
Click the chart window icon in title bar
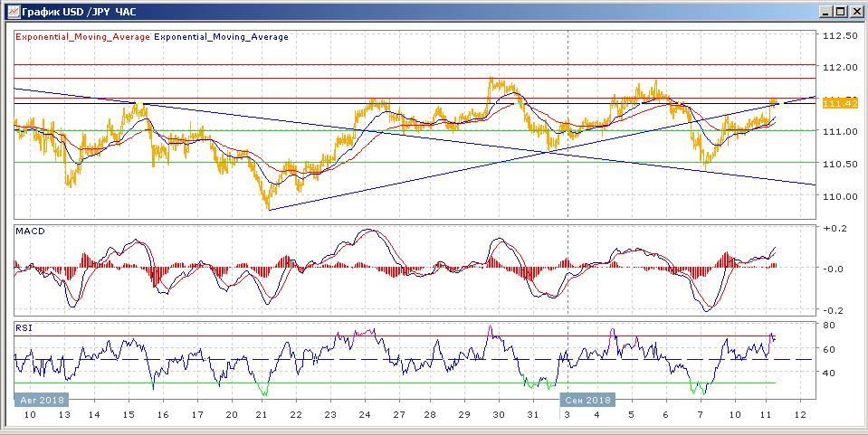click(x=10, y=11)
